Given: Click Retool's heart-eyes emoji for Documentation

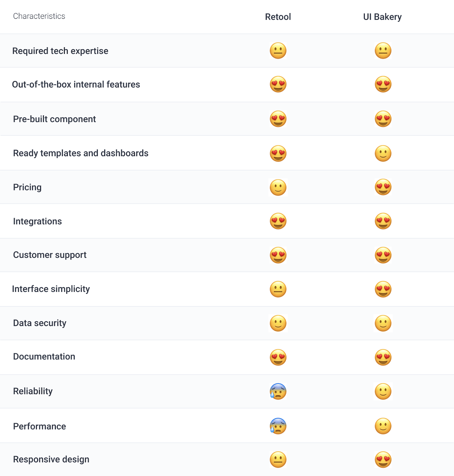Looking at the screenshot, I should pos(278,357).
